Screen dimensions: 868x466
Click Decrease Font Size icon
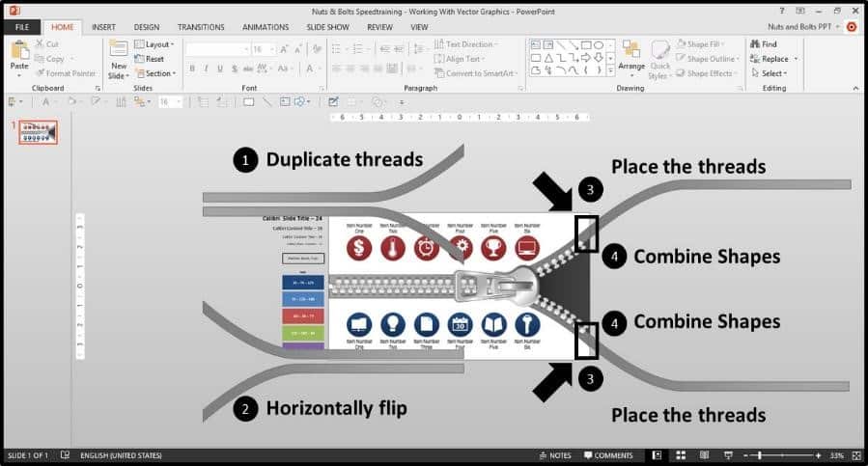299,50
